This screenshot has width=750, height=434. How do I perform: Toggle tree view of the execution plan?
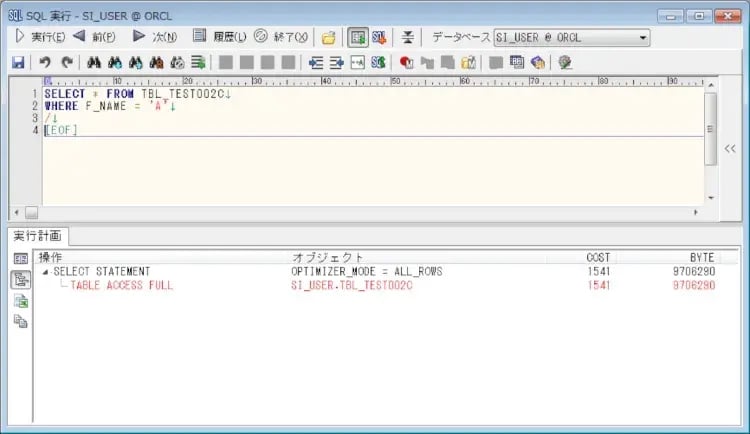(x=20, y=280)
